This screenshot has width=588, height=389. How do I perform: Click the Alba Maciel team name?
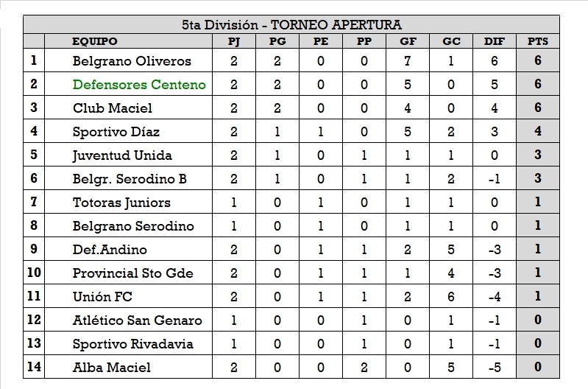(111, 368)
